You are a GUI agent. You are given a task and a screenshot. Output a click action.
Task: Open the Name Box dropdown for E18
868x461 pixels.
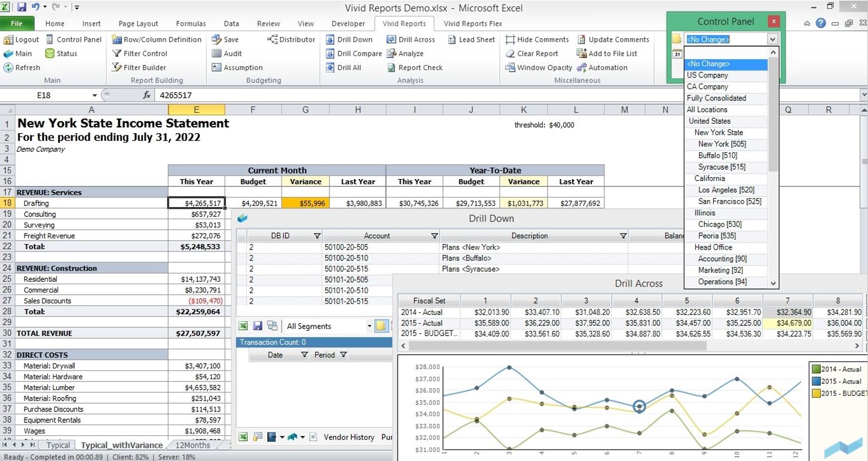tap(94, 96)
